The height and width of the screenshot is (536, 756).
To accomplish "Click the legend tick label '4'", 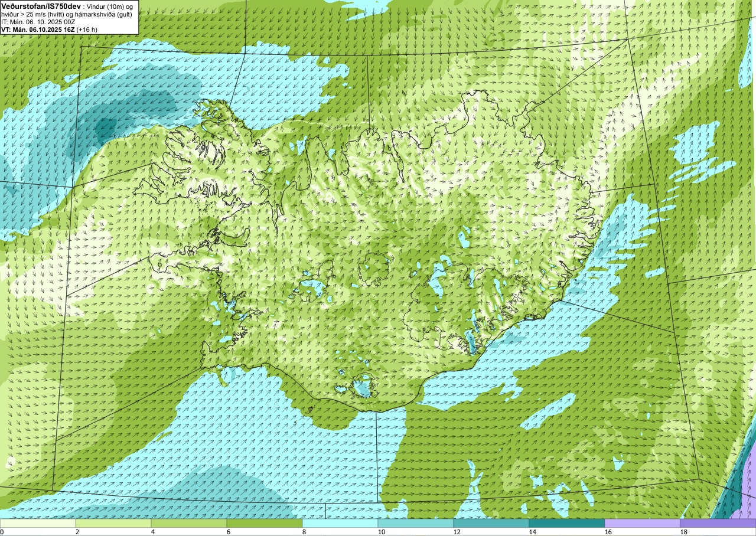I will (x=153, y=532).
